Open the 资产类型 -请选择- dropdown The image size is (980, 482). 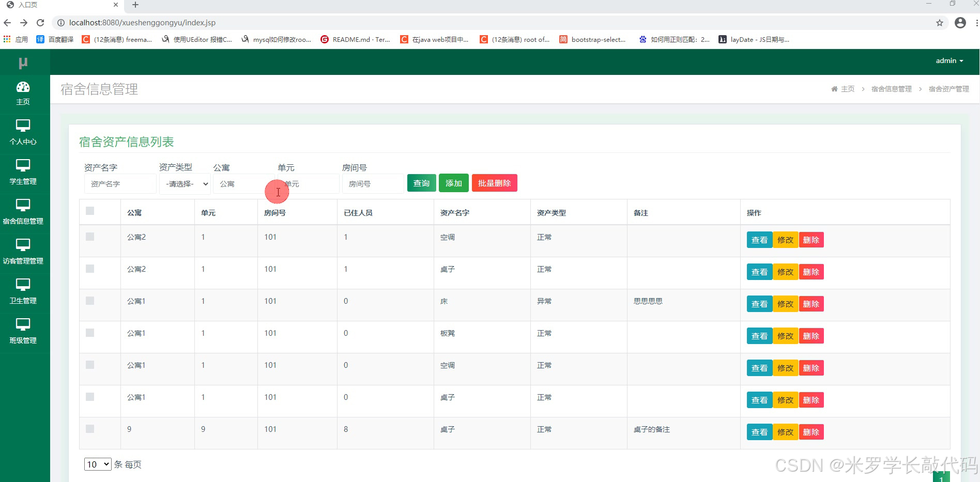tap(185, 184)
